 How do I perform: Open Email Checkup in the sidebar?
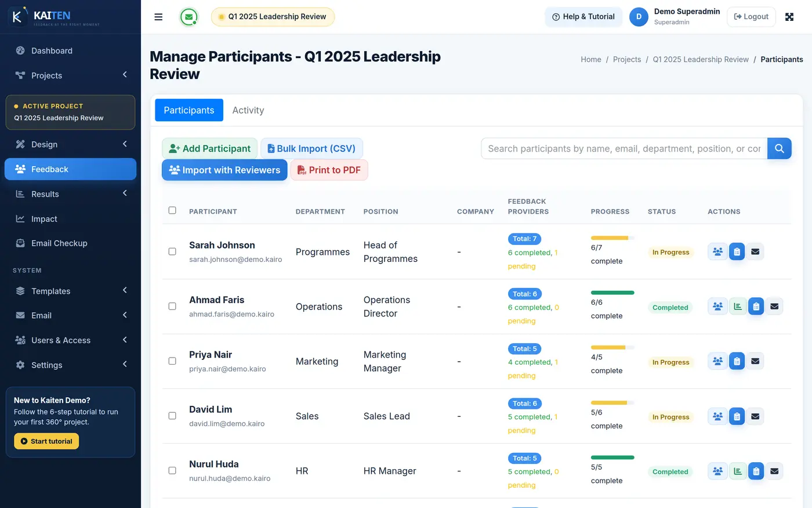pyautogui.click(x=70, y=243)
